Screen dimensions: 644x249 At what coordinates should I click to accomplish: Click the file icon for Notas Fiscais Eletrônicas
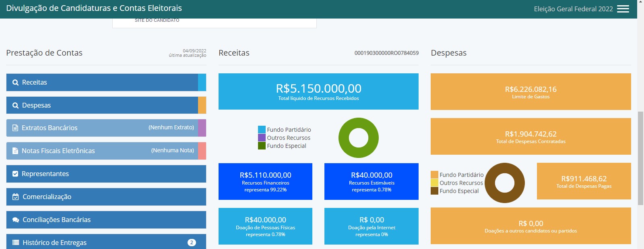coord(15,151)
